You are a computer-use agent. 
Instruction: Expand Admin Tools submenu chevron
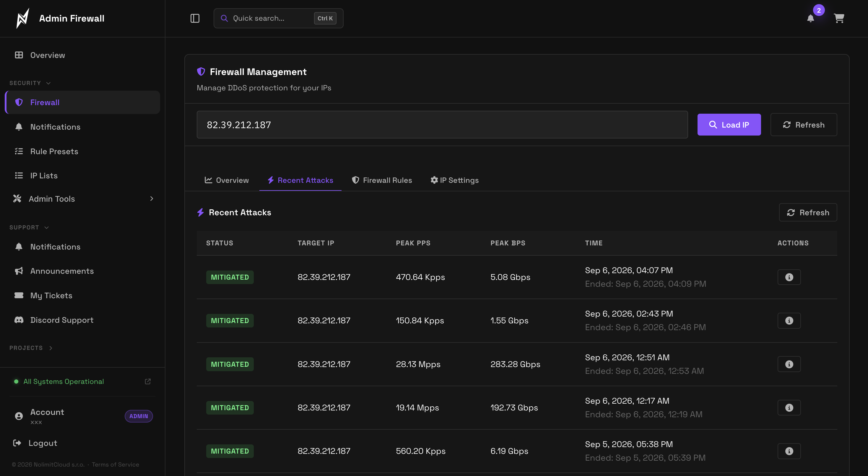click(x=152, y=199)
